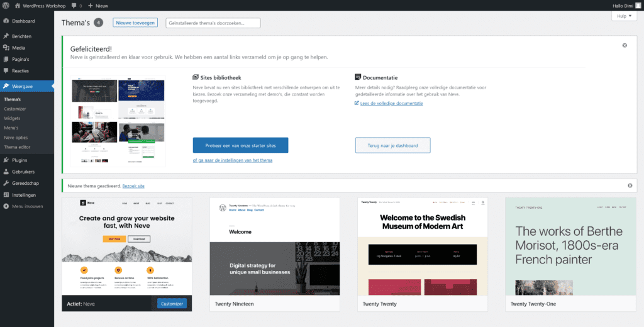Click the Nieuwe toevoegen button

pyautogui.click(x=135, y=23)
